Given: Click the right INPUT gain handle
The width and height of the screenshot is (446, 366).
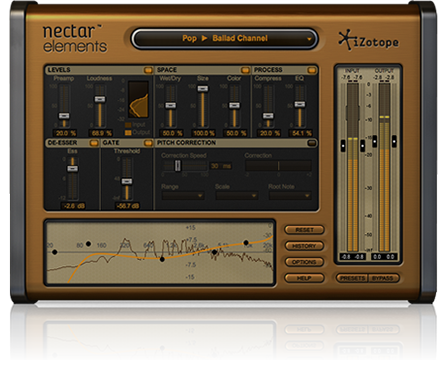Looking at the screenshot, I should (363, 145).
